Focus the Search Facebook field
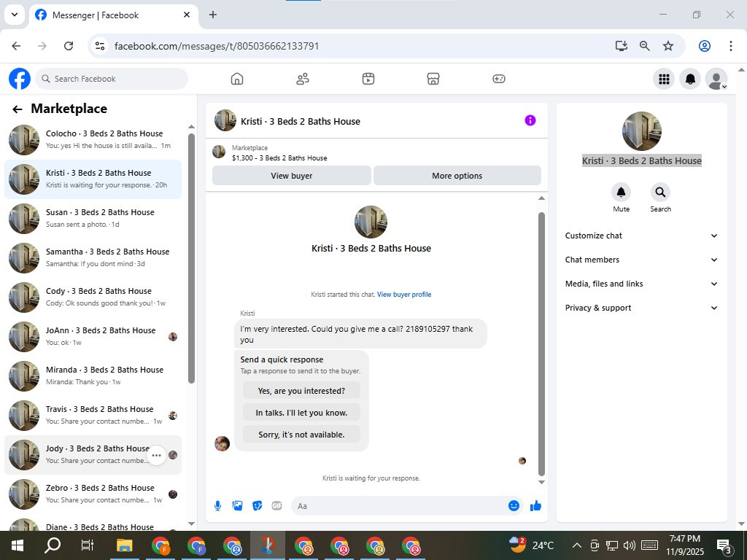 click(112, 79)
